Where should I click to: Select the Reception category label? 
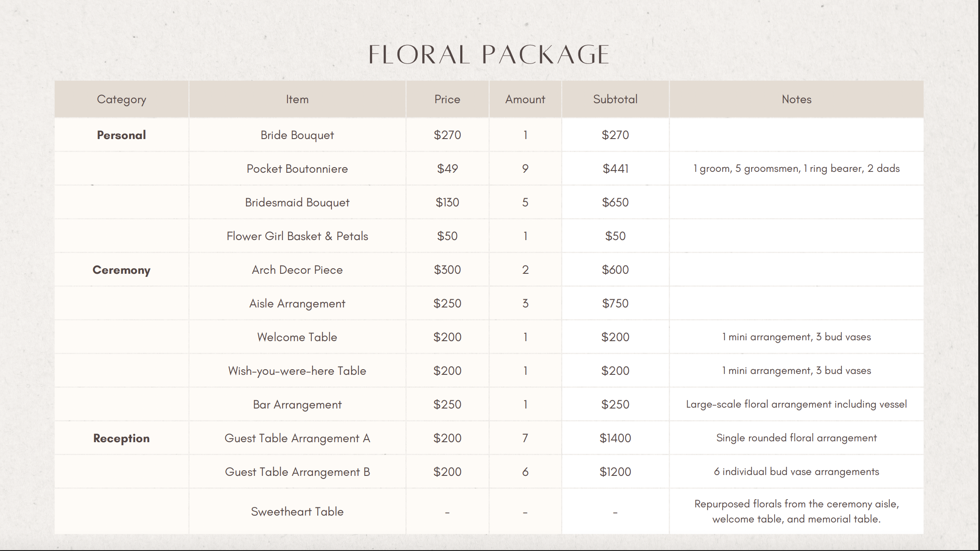coord(121,438)
